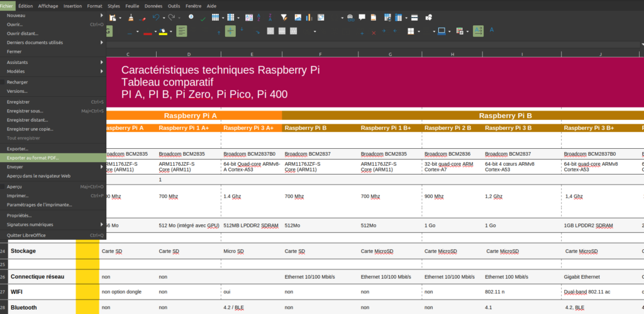Click the Redo arrow icon

171,18
